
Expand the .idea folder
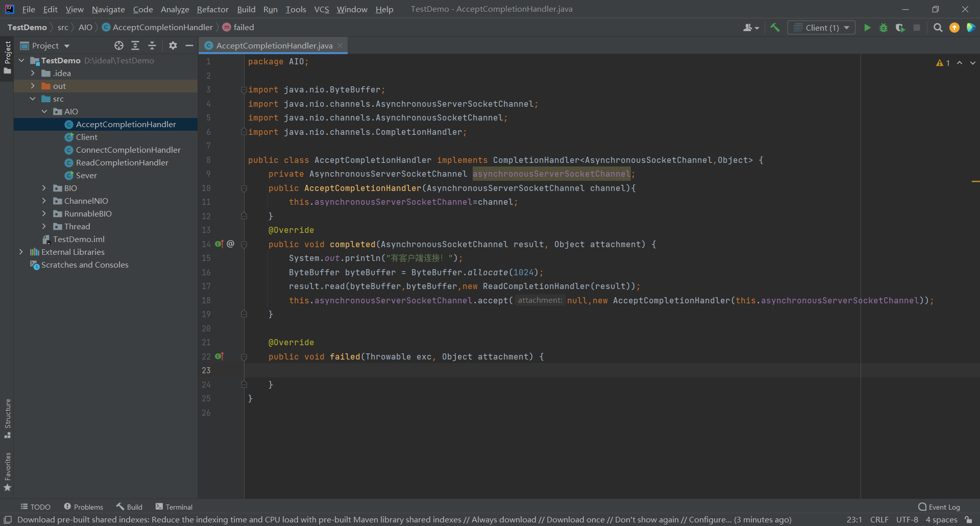click(x=33, y=73)
